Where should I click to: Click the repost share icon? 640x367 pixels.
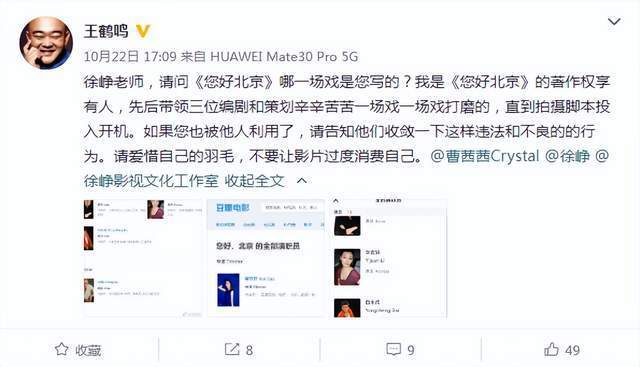click(x=232, y=349)
